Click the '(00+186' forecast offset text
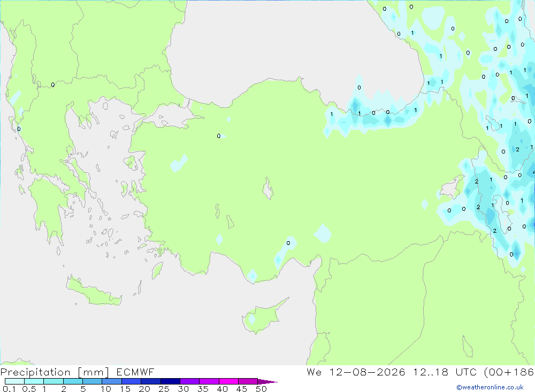Image resolution: width=535 pixels, height=392 pixels. (509, 372)
